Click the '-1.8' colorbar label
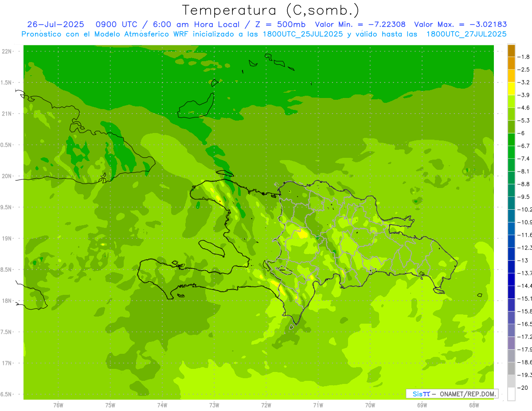 pyautogui.click(x=524, y=57)
